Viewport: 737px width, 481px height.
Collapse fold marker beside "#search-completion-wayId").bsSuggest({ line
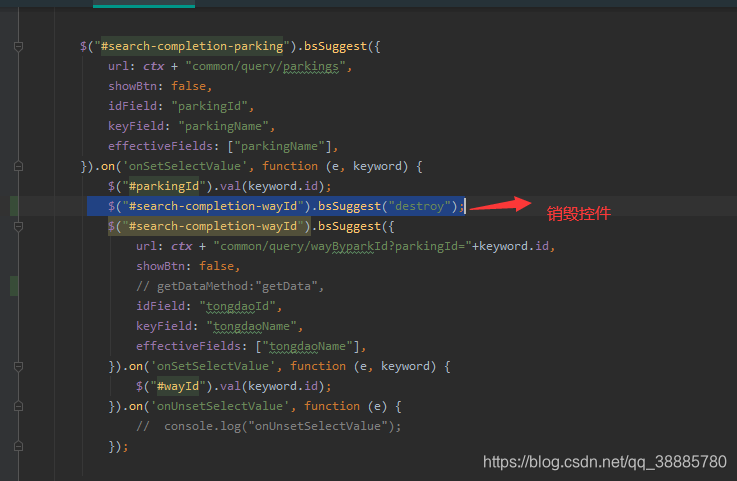[18, 226]
